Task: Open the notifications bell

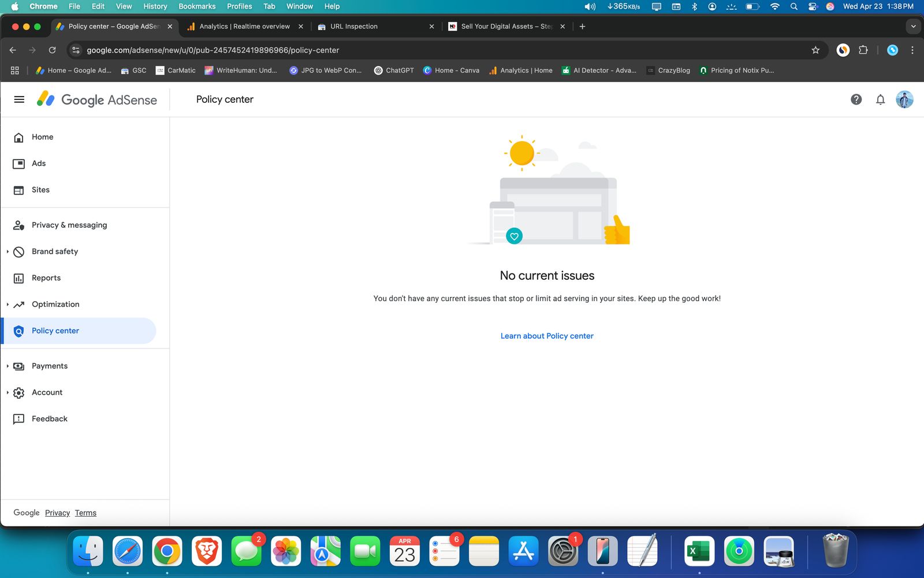Action: pyautogui.click(x=880, y=99)
